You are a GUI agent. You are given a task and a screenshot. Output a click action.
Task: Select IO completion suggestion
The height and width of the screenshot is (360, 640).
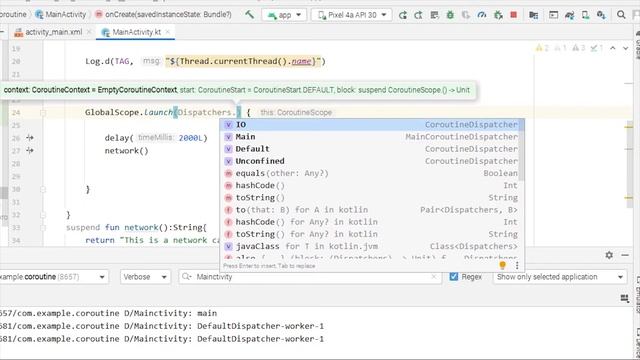point(371,124)
